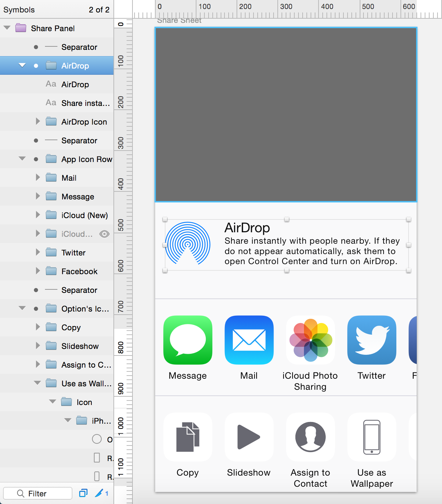The height and width of the screenshot is (504, 442).
Task: Select the 'Share insta...' text layer
Action: point(85,103)
